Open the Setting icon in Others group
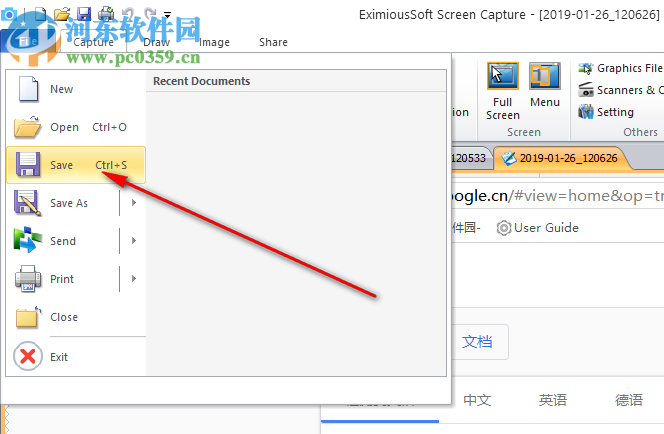 586,112
